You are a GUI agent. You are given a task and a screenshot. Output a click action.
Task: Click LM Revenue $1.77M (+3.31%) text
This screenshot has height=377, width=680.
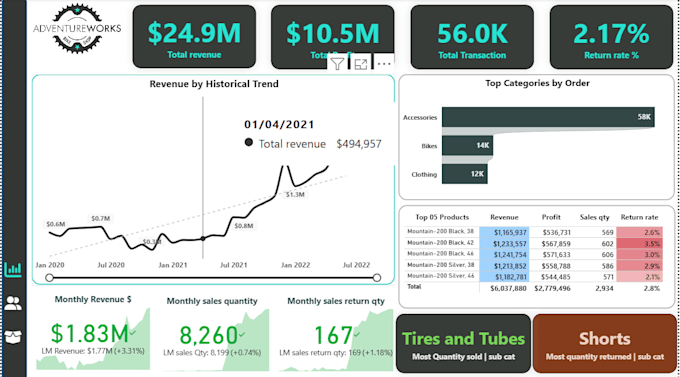93,351
